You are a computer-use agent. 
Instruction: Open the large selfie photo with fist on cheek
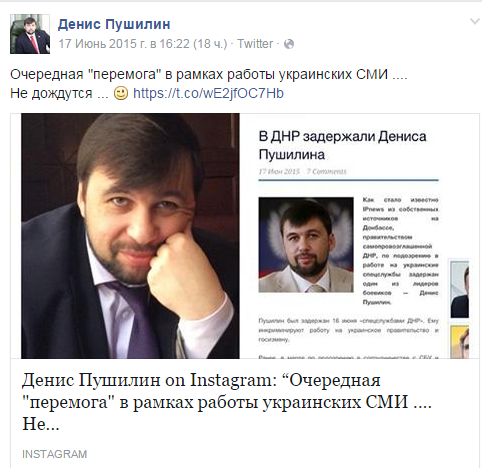(130, 236)
